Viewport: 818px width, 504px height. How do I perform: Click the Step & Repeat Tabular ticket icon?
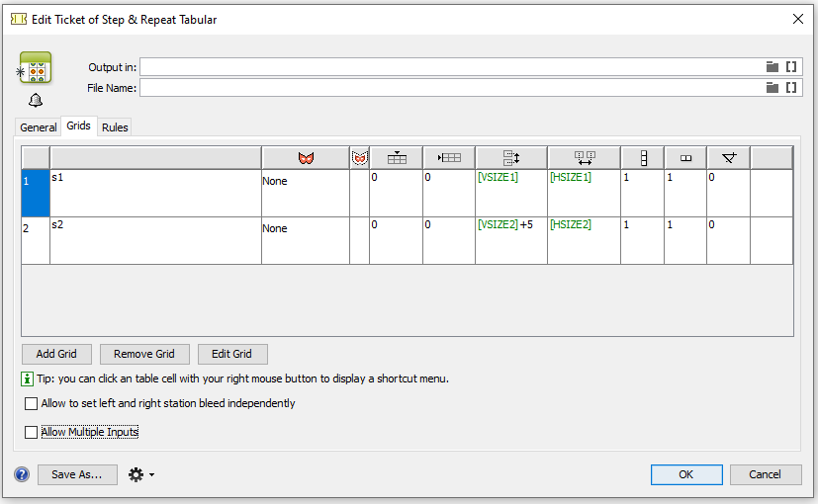36,68
